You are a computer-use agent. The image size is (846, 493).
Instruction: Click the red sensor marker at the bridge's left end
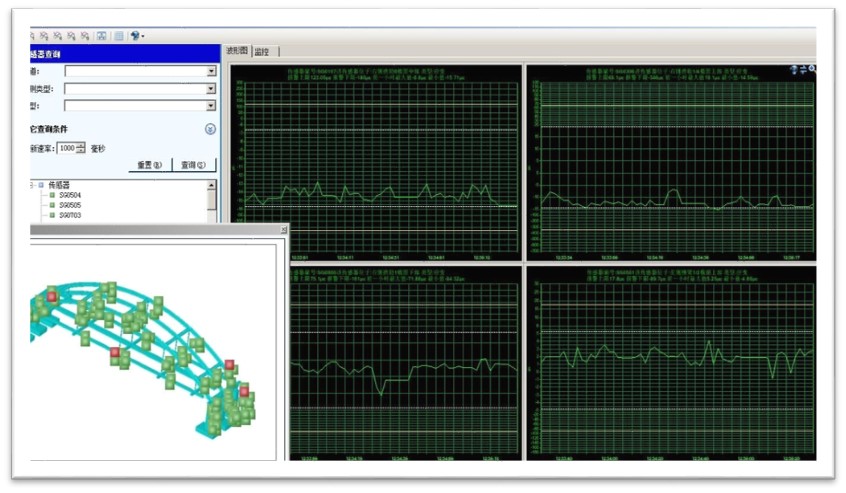52,295
